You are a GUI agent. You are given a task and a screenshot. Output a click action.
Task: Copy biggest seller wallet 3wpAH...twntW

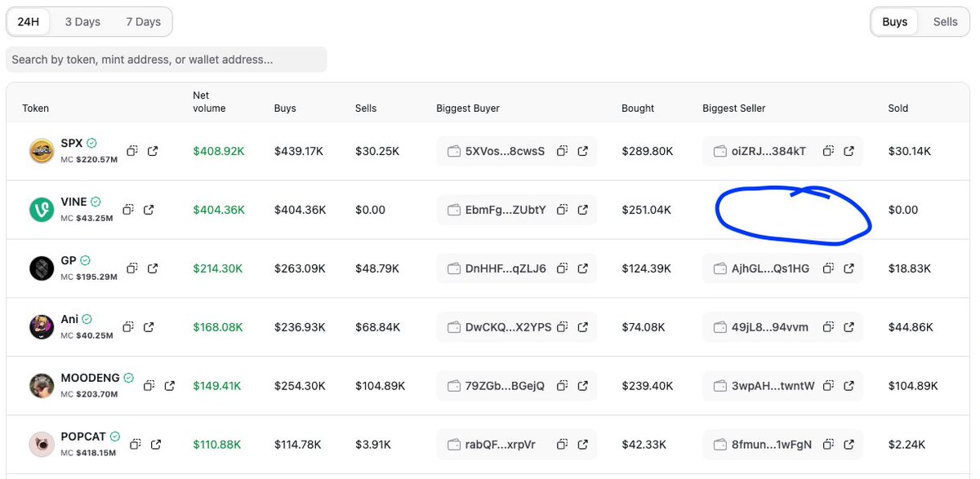[828, 385]
